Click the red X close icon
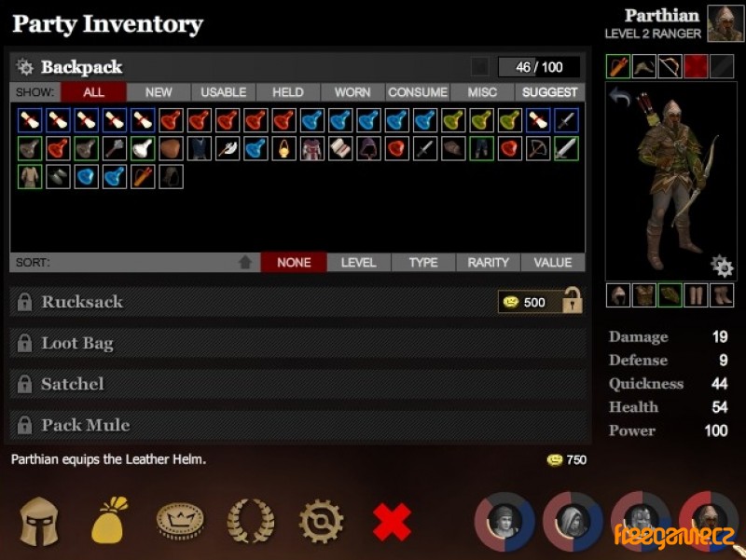This screenshot has height=560, width=746. (392, 522)
